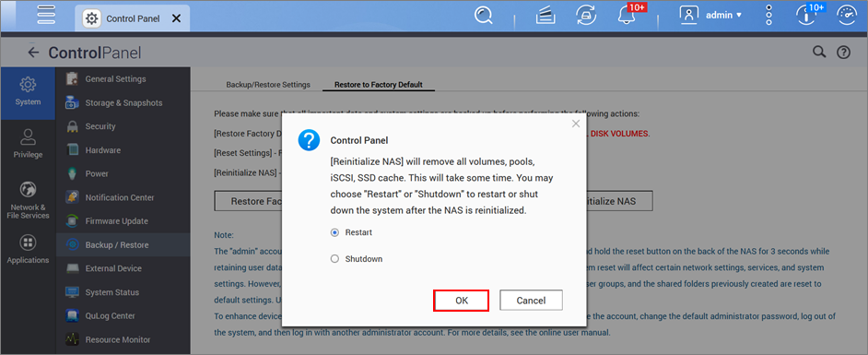
Task: Open Control Panel help icon
Action: pos(843,53)
